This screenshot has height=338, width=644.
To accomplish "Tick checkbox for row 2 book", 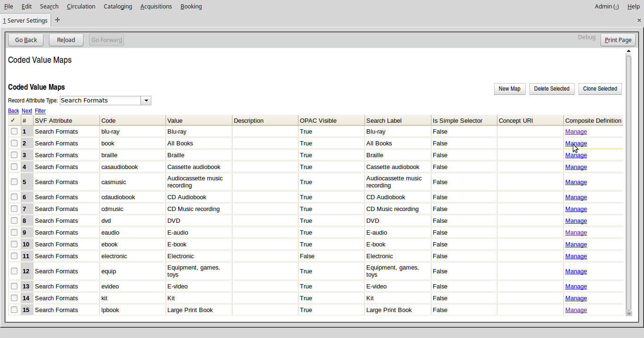I will coord(14,143).
